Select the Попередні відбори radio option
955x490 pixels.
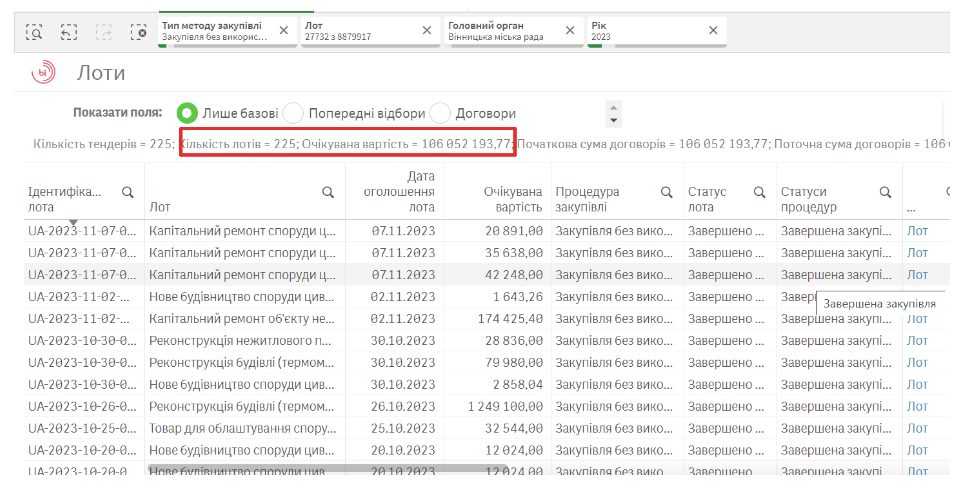293,114
